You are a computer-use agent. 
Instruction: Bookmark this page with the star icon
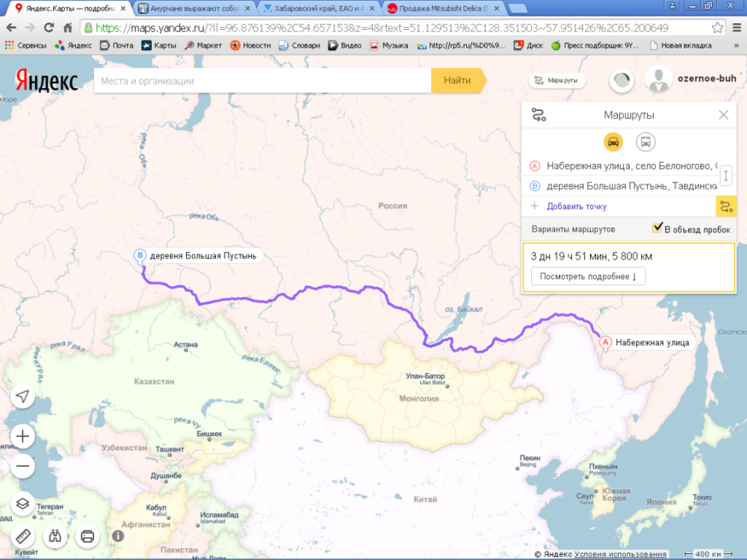(x=717, y=28)
